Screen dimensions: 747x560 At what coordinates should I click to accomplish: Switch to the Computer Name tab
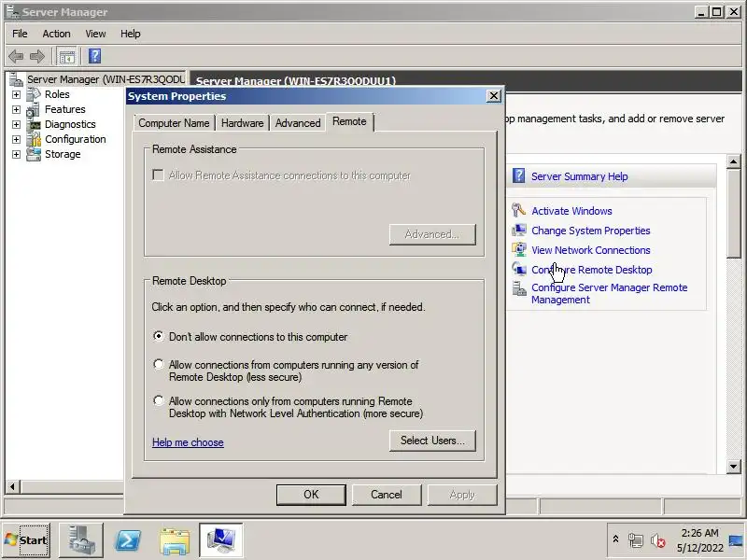coord(174,123)
